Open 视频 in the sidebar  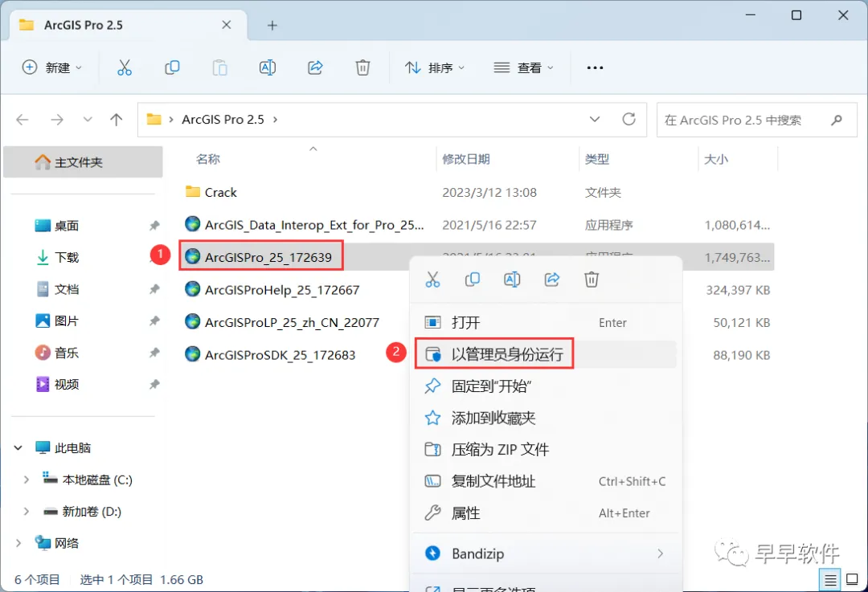[x=67, y=384]
